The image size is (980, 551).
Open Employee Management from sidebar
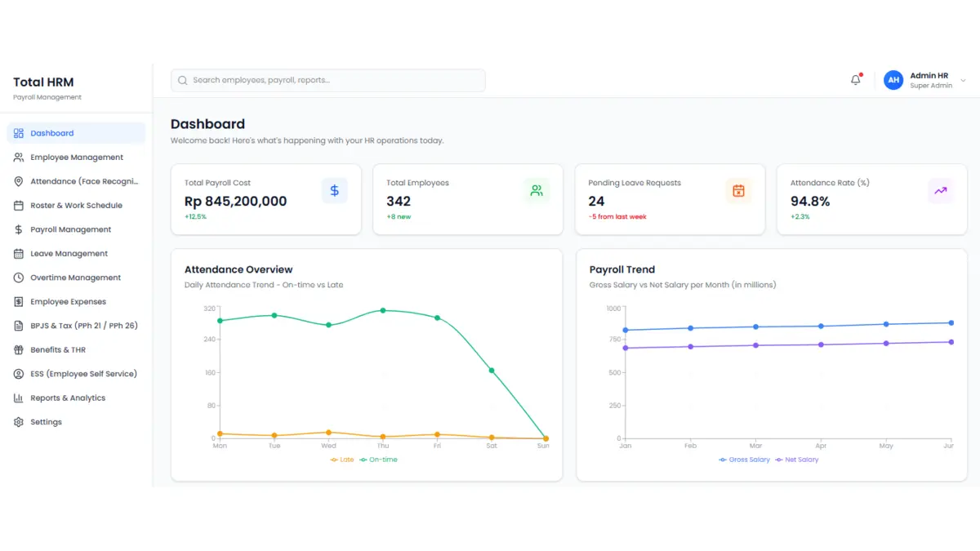pyautogui.click(x=77, y=158)
